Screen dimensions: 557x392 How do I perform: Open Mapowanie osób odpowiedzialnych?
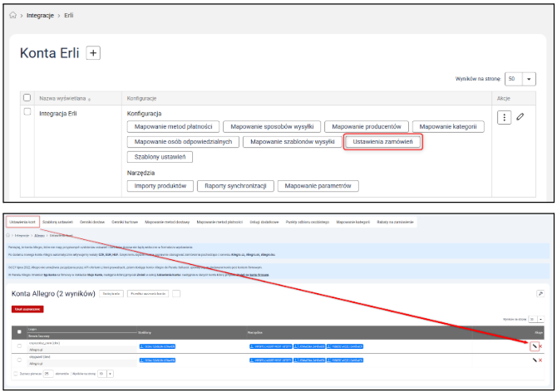183,142
